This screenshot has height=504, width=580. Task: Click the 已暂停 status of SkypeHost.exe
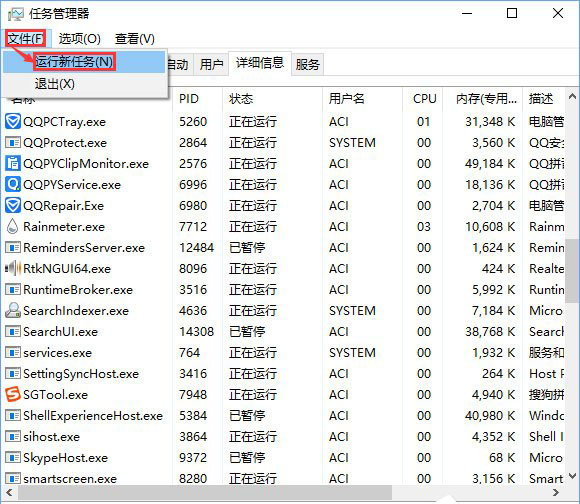click(x=247, y=458)
